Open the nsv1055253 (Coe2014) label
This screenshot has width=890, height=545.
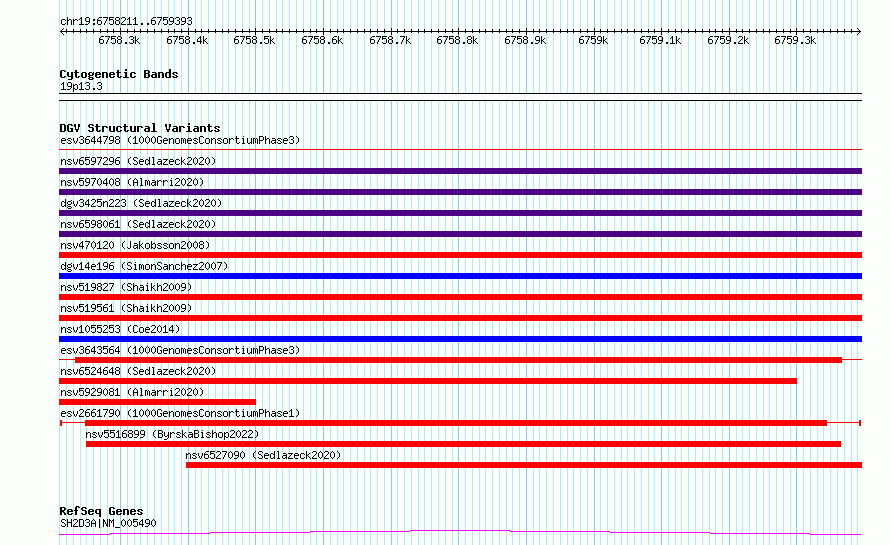pyautogui.click(x=120, y=329)
